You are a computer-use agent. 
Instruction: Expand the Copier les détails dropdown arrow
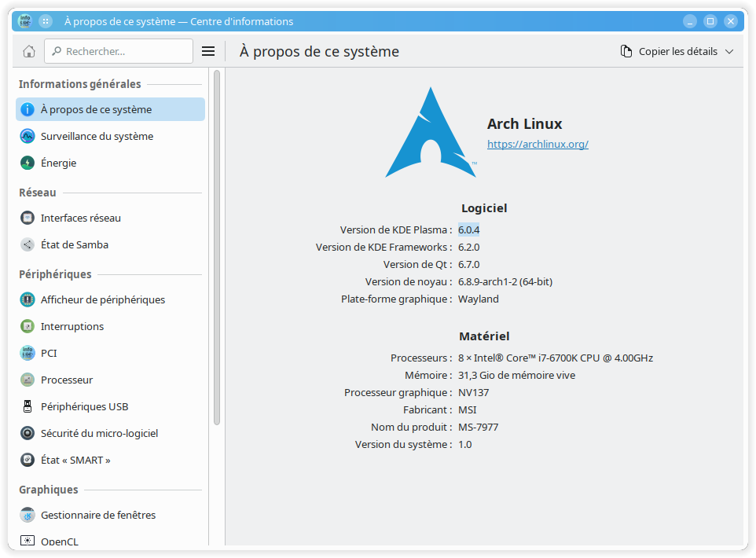[x=729, y=52]
